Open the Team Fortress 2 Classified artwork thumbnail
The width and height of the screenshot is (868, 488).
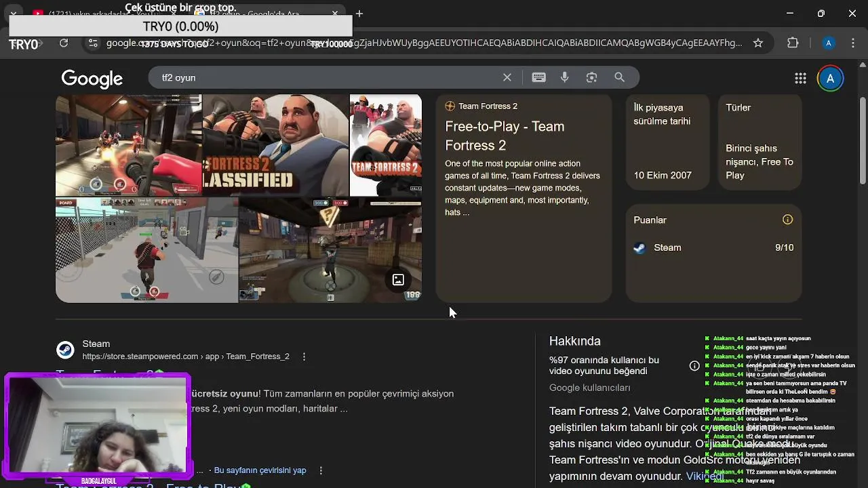click(x=275, y=145)
